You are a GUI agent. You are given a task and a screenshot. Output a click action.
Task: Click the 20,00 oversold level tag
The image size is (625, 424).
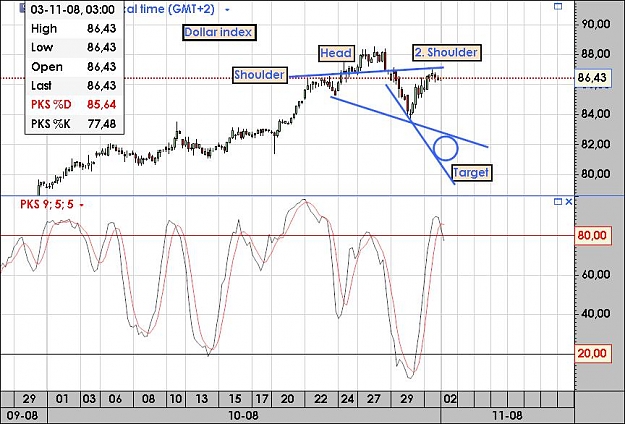(x=592, y=353)
